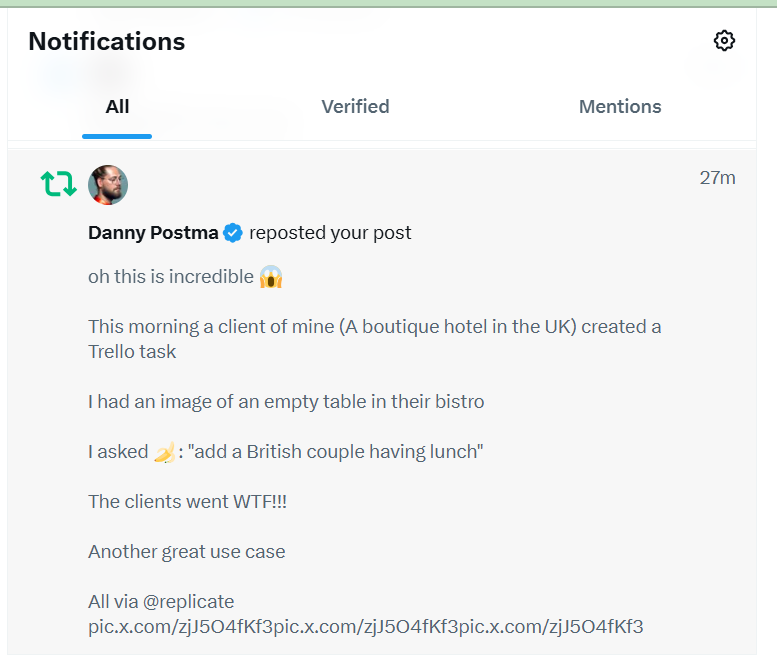Open the Danny Postma name link
This screenshot has width=777, height=655.
153,233
